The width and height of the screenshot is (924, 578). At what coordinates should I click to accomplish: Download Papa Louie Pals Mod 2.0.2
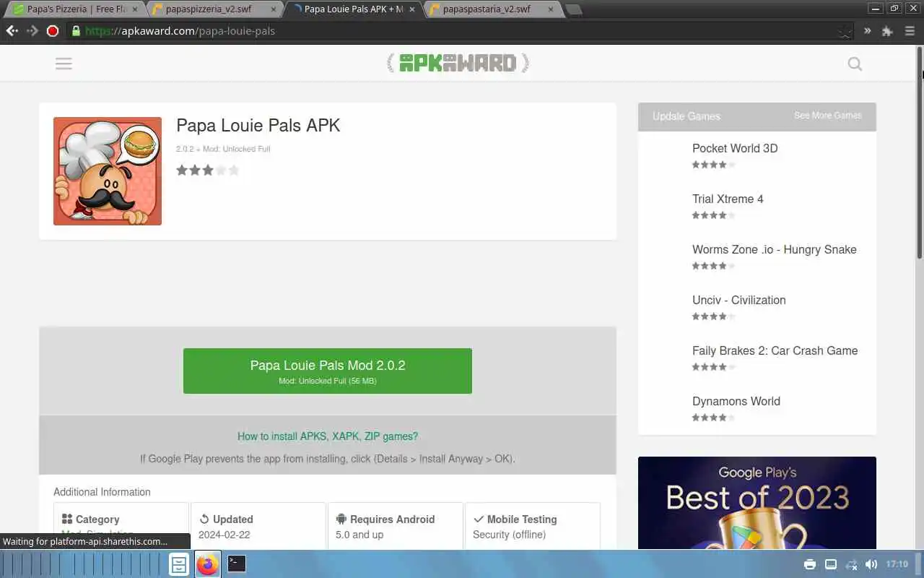tap(328, 371)
